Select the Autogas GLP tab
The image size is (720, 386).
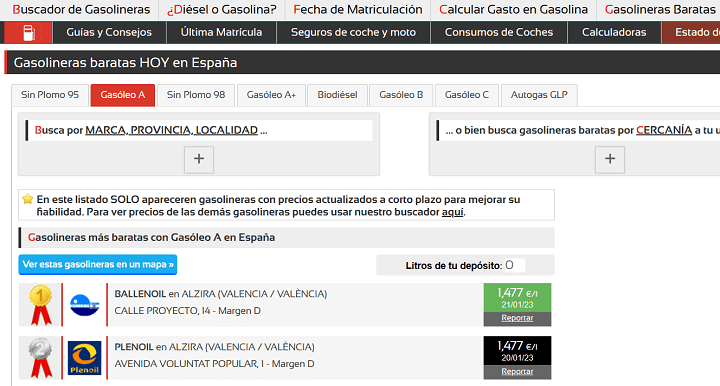click(539, 95)
